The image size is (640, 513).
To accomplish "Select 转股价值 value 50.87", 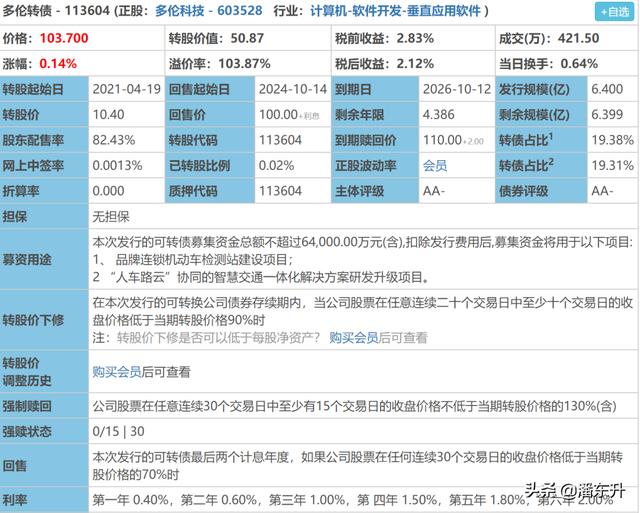I will (x=247, y=38).
